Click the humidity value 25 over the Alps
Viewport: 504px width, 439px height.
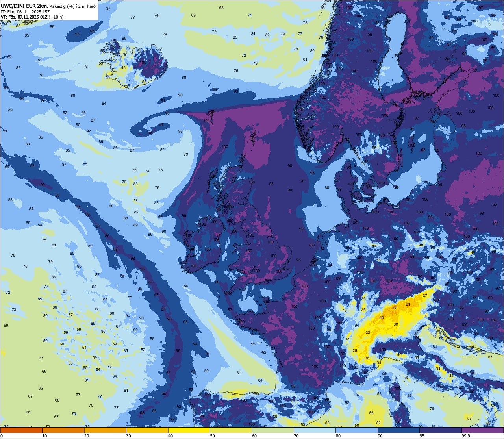[x=355, y=350]
